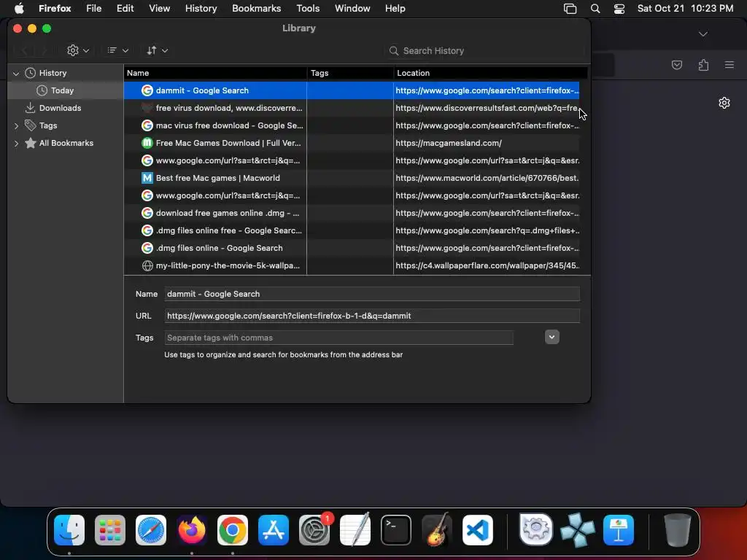747x560 pixels.
Task: Sort by the Name column header
Action: [215, 73]
